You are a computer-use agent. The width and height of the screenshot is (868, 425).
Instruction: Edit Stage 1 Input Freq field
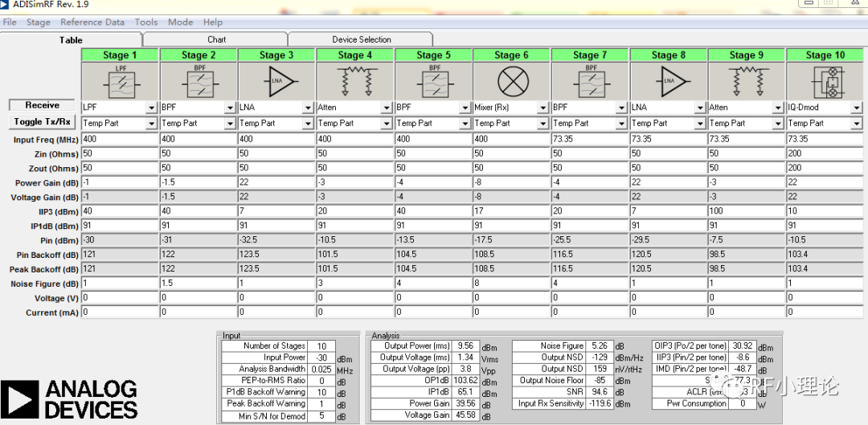pos(120,139)
